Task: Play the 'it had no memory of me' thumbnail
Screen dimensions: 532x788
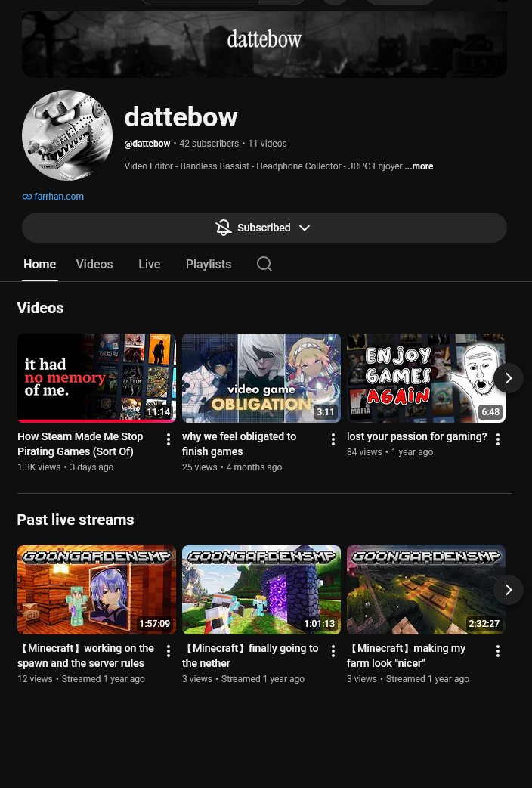Action: pos(97,378)
